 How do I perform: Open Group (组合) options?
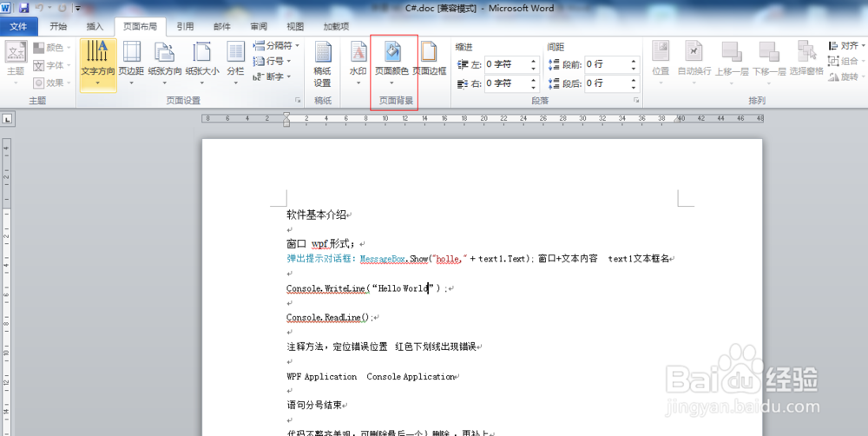845,61
